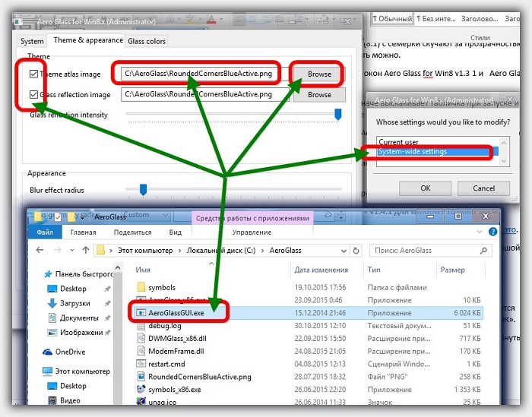532x417 pixels.
Task: Expand the breadcrumb arrow after Этот компьютер
Action: point(180,251)
